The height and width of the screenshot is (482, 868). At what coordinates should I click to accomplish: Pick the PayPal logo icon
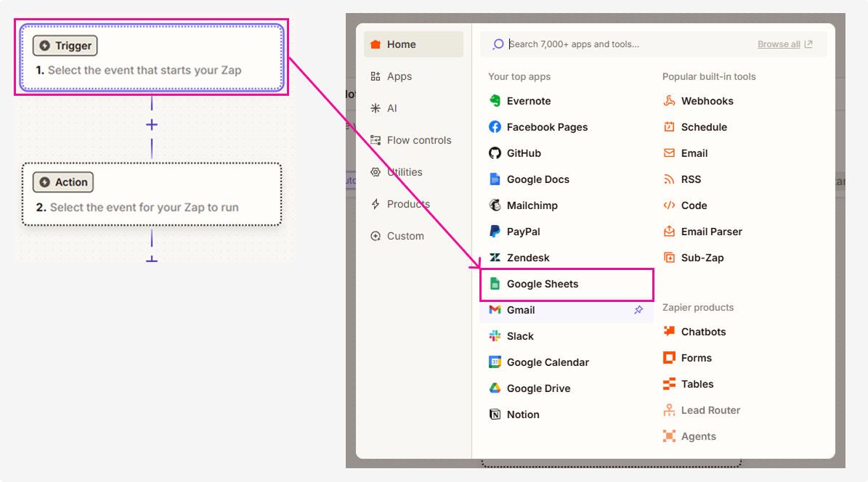(x=495, y=232)
